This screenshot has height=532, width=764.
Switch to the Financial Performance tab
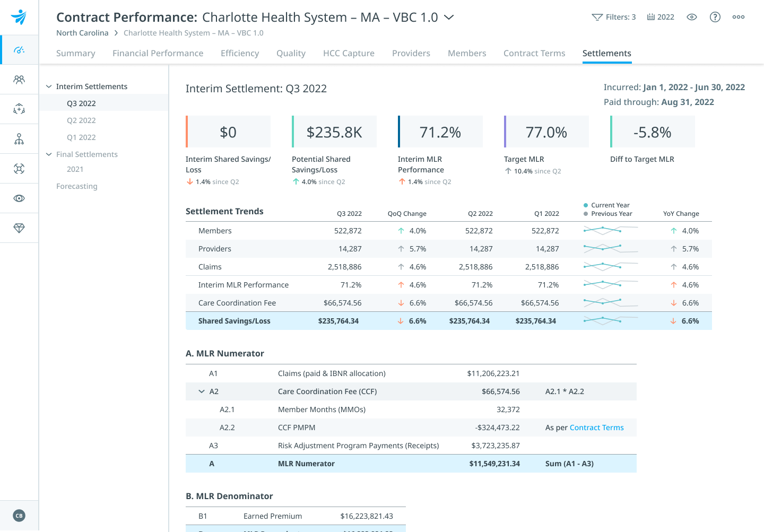click(x=158, y=53)
